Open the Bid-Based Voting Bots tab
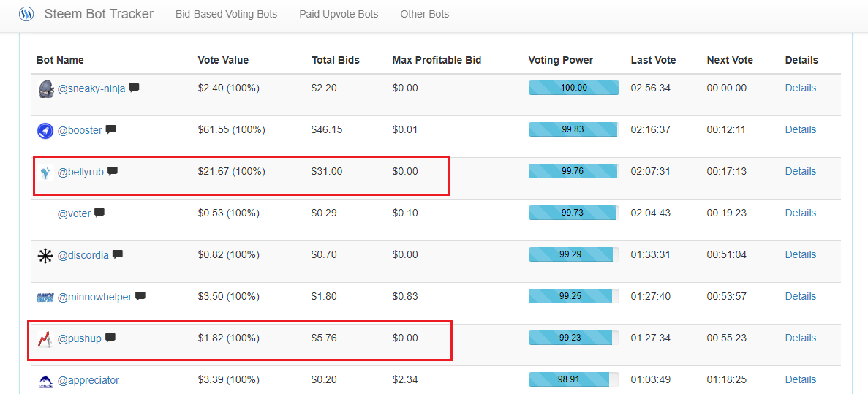This screenshot has height=394, width=868. pyautogui.click(x=227, y=15)
